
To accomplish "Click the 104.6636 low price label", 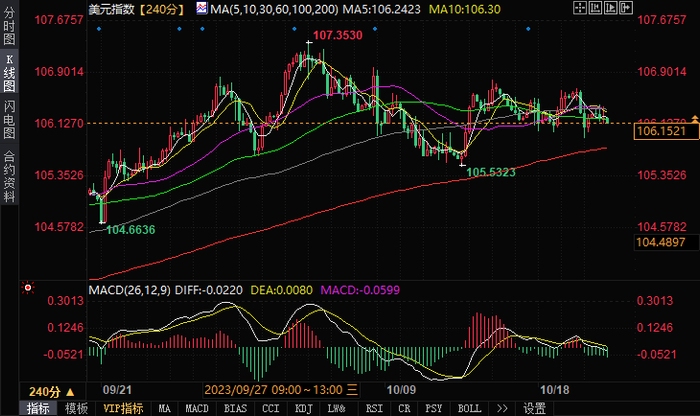I will pos(130,230).
